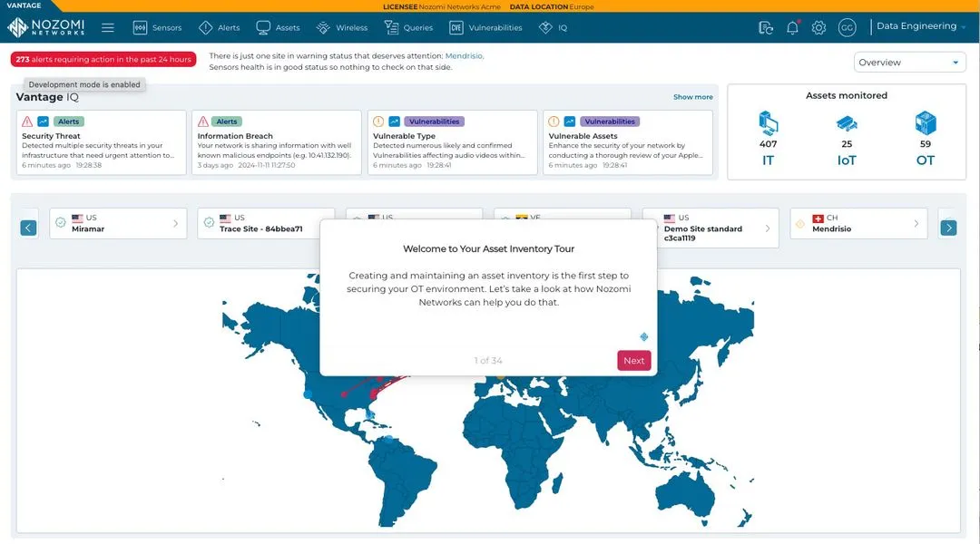
Task: Open the reports refresh icon in header
Action: click(x=766, y=27)
